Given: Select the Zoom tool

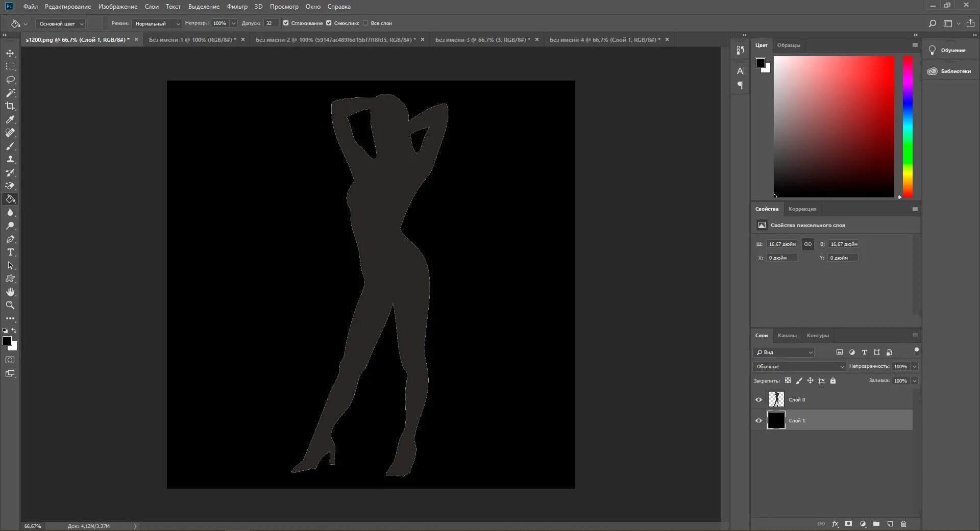Looking at the screenshot, I should point(10,305).
